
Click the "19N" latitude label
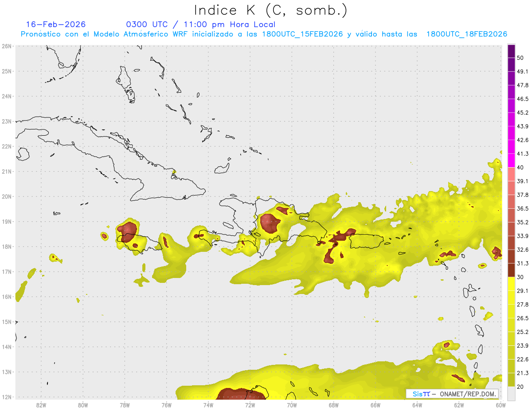(7, 222)
